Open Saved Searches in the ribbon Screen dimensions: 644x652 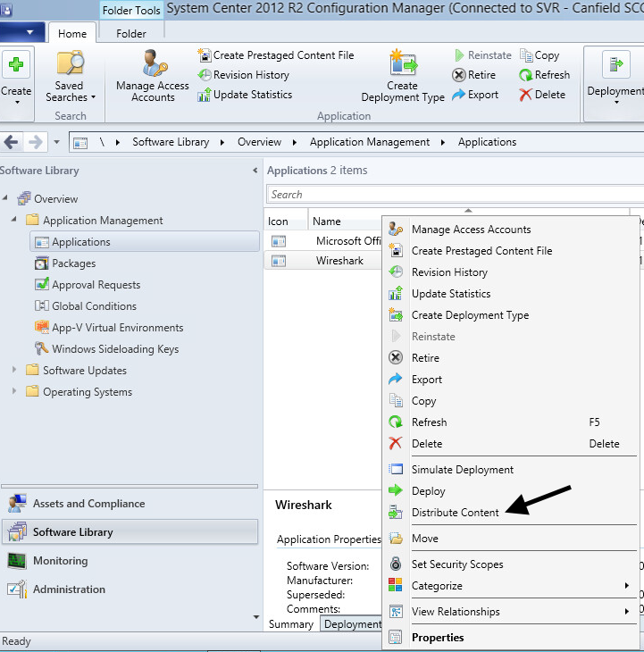pyautogui.click(x=70, y=76)
